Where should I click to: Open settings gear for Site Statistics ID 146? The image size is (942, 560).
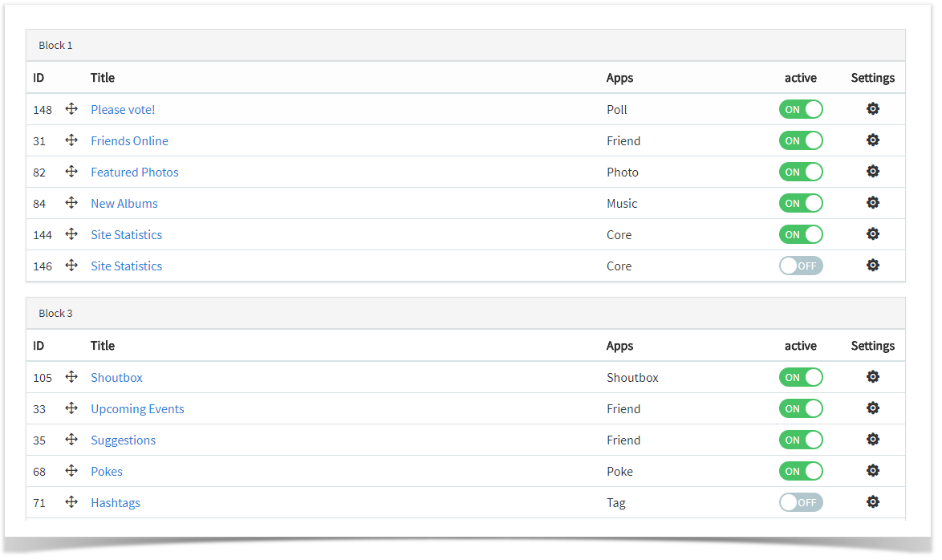(872, 265)
